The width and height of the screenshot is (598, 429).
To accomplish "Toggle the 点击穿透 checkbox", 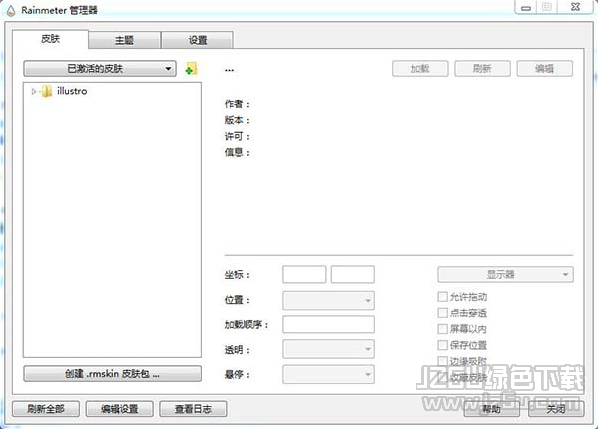I will point(442,313).
